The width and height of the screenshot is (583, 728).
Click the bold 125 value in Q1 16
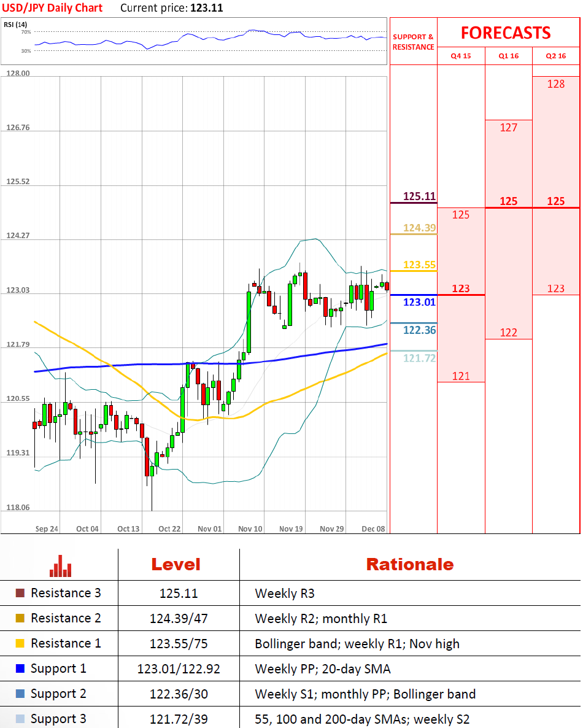[508, 201]
